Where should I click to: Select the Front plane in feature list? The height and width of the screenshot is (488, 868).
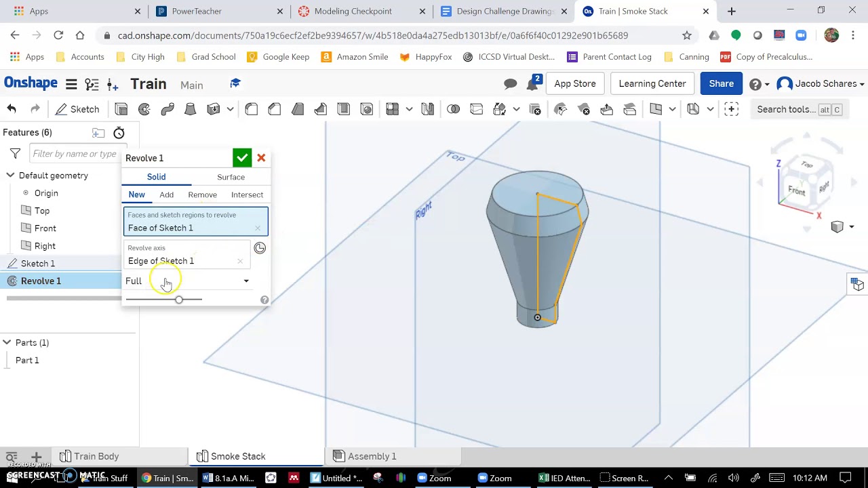pos(45,228)
